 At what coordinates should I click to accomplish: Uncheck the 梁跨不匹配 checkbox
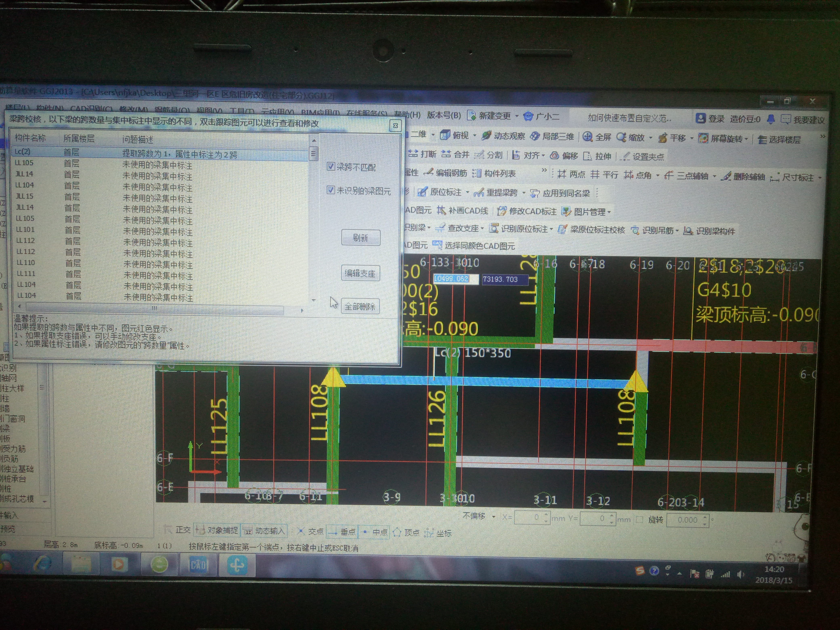(x=331, y=166)
